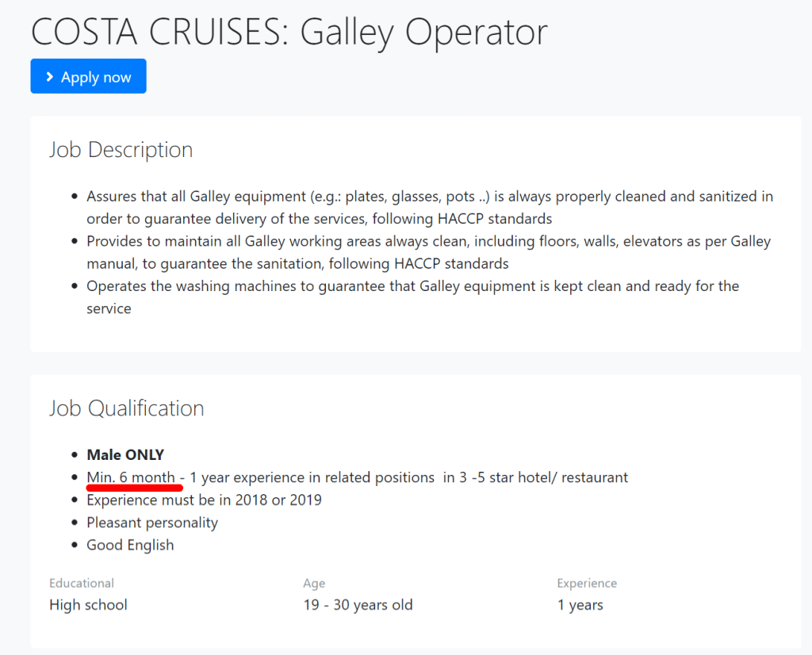Click the Job Qualification heading
Image resolution: width=812 pixels, height=655 pixels.
point(126,408)
